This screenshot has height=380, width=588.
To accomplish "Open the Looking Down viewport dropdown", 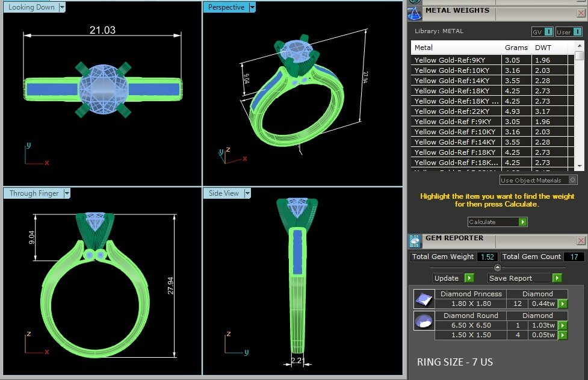I will click(x=62, y=7).
